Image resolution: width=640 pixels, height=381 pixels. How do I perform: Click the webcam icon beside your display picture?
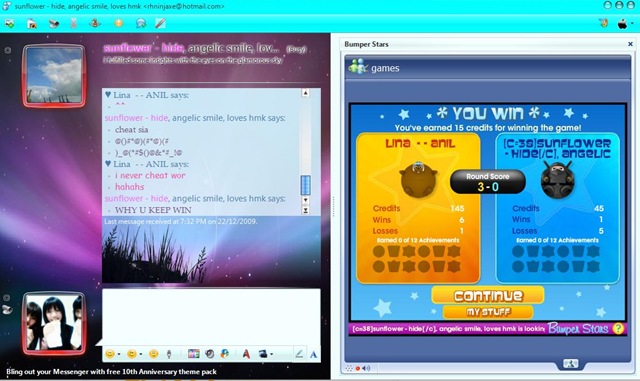coord(7,310)
